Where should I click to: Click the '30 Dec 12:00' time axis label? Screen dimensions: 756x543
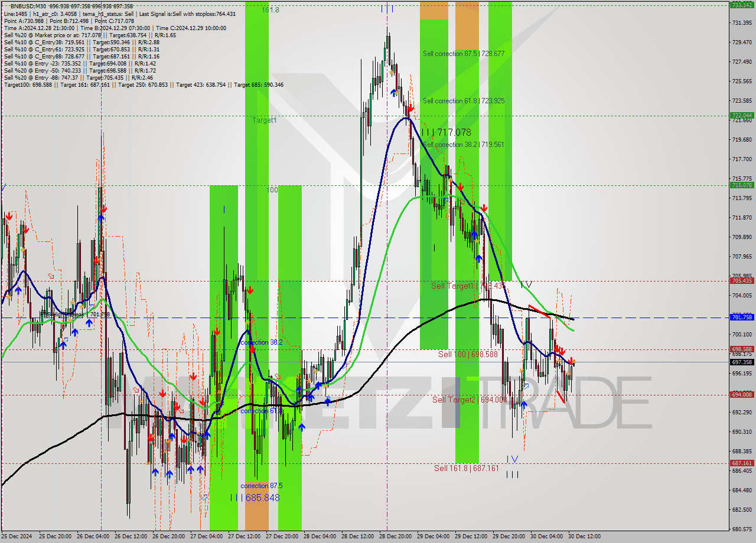tap(584, 537)
